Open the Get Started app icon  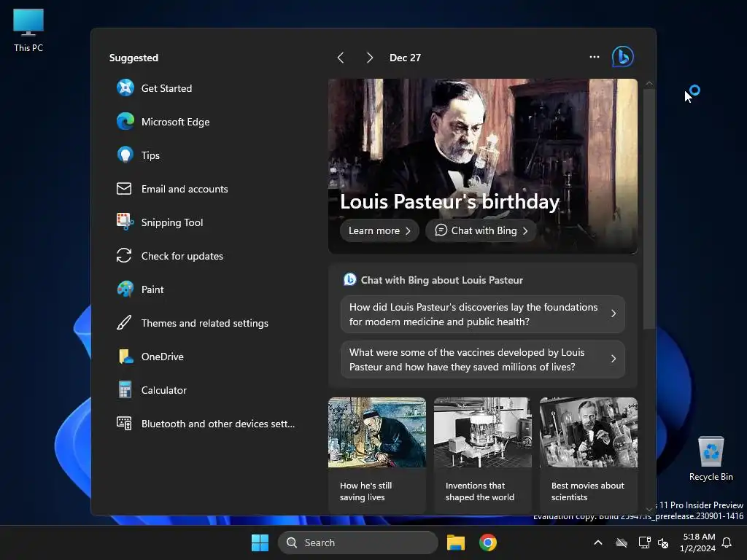[x=125, y=88]
